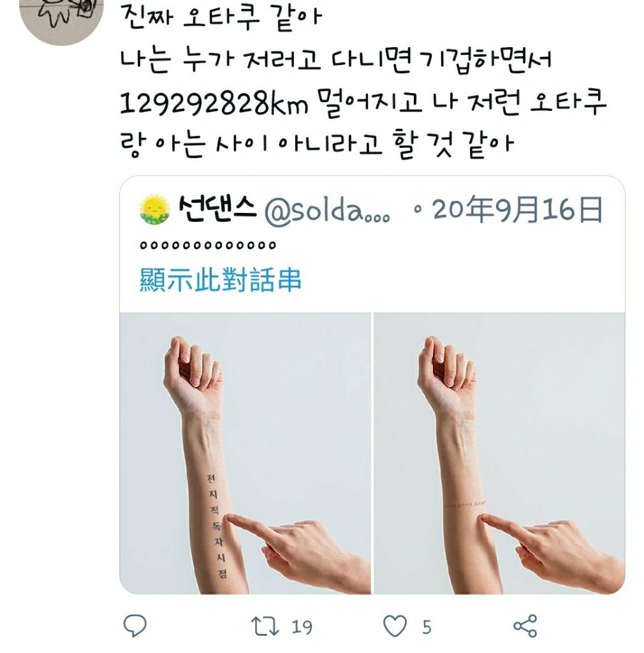Click the 나는 누가 저러고 text line
This screenshot has height=653, width=644.
point(335,61)
